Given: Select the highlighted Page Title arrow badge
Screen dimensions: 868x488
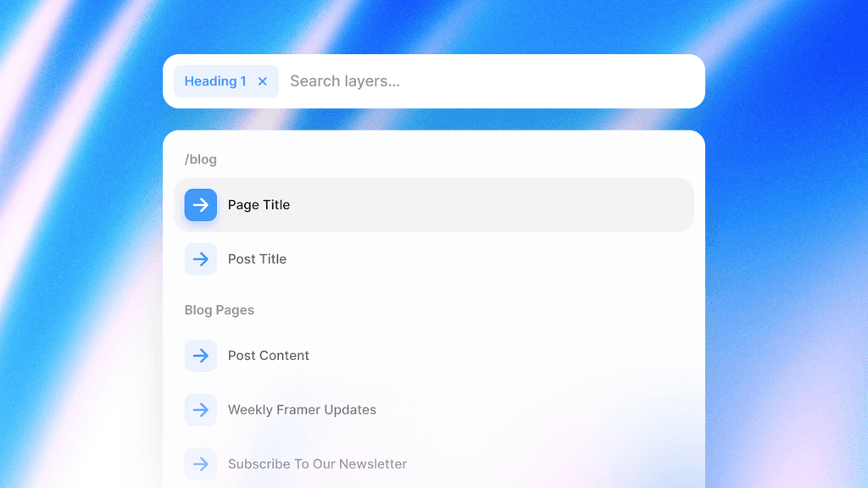Looking at the screenshot, I should pos(200,205).
